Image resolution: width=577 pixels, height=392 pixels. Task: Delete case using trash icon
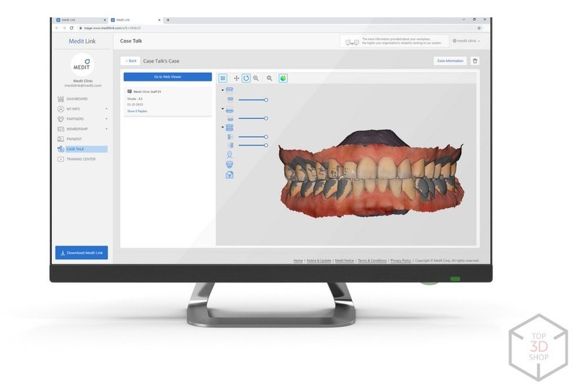[475, 61]
